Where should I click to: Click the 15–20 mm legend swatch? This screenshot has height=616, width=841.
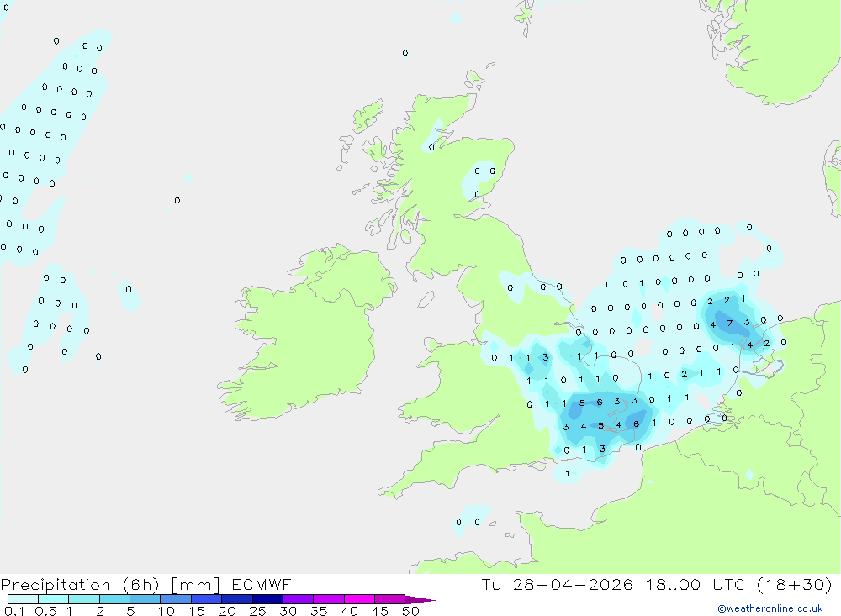coord(207,599)
